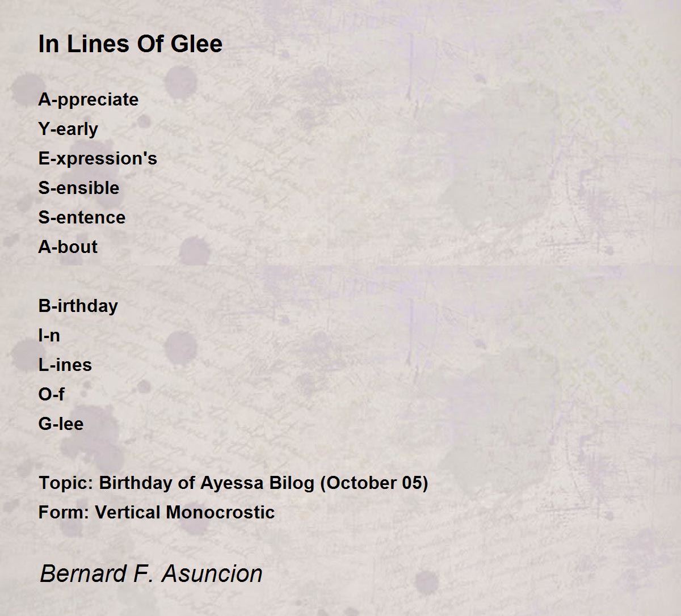Click the surname Asuncion in the author line

(212, 573)
